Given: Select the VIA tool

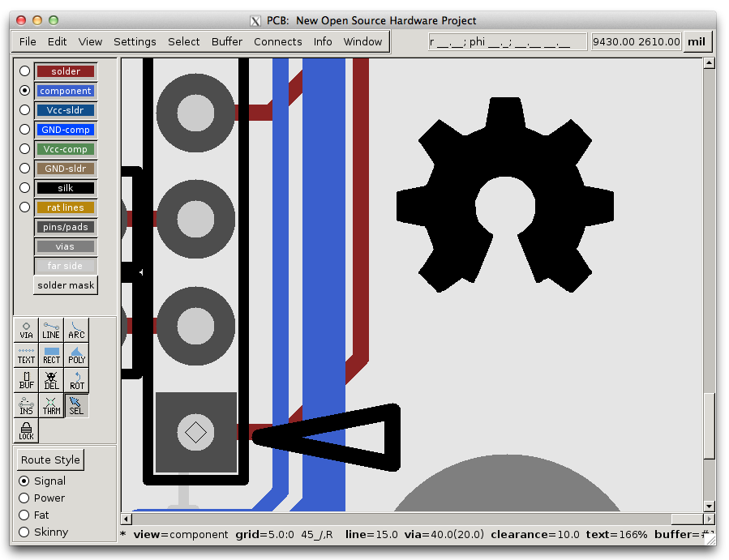Looking at the screenshot, I should [26, 330].
